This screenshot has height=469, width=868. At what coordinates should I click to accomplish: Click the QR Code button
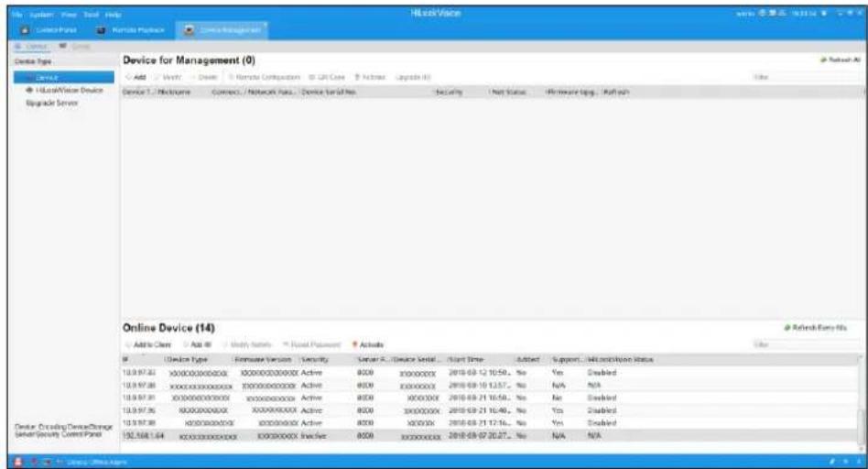click(x=327, y=77)
